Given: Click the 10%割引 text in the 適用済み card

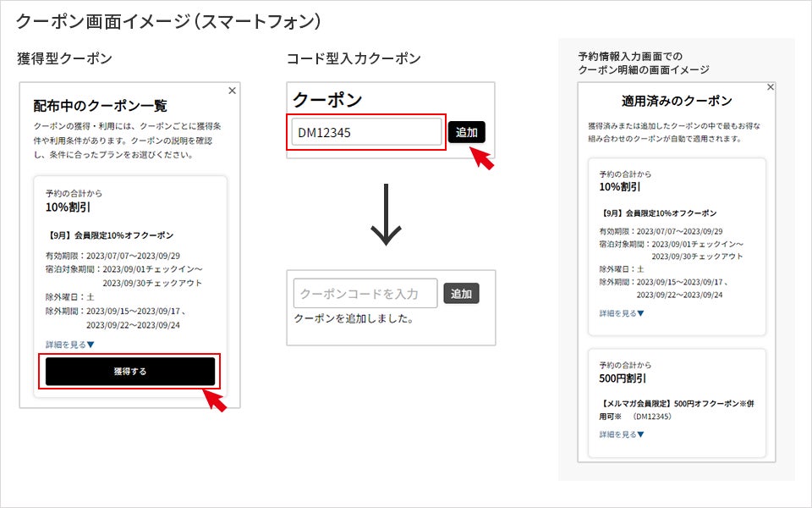Looking at the screenshot, I should click(x=620, y=187).
